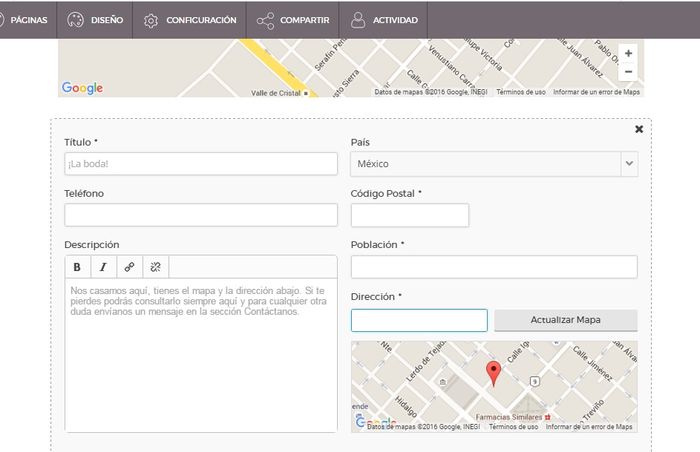The width and height of the screenshot is (700, 452).
Task: Click the Código Postal field
Action: tap(410, 215)
